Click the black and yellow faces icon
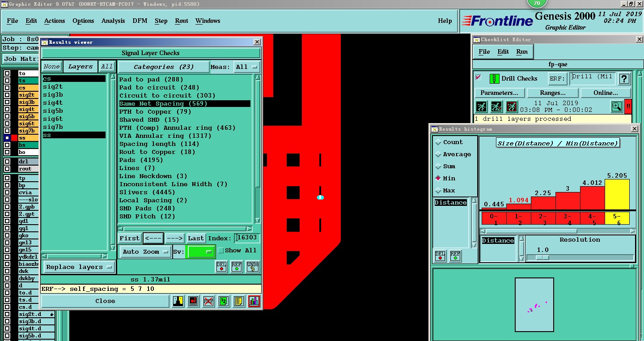644x341 pixels. 178,301
